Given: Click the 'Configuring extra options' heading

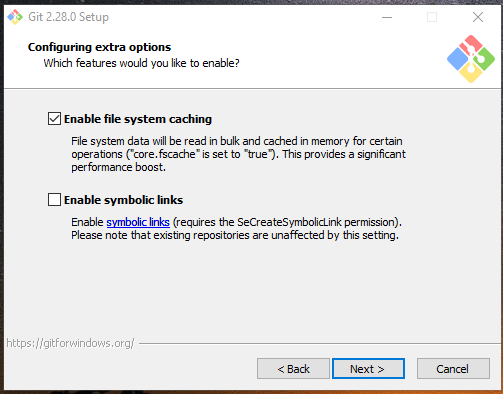Looking at the screenshot, I should pos(99,47).
